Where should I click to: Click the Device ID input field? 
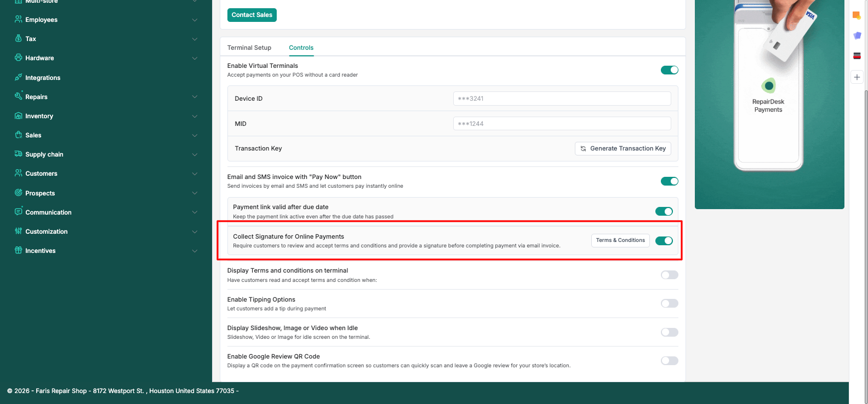click(x=562, y=99)
